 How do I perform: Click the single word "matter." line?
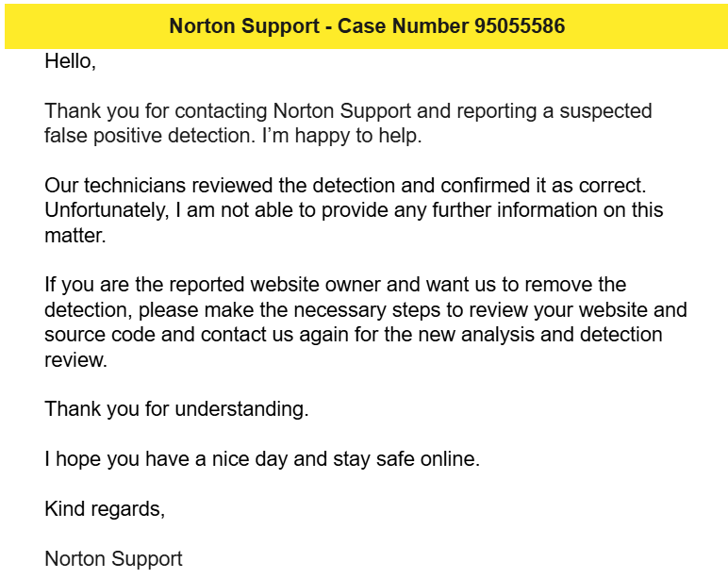tap(75, 235)
